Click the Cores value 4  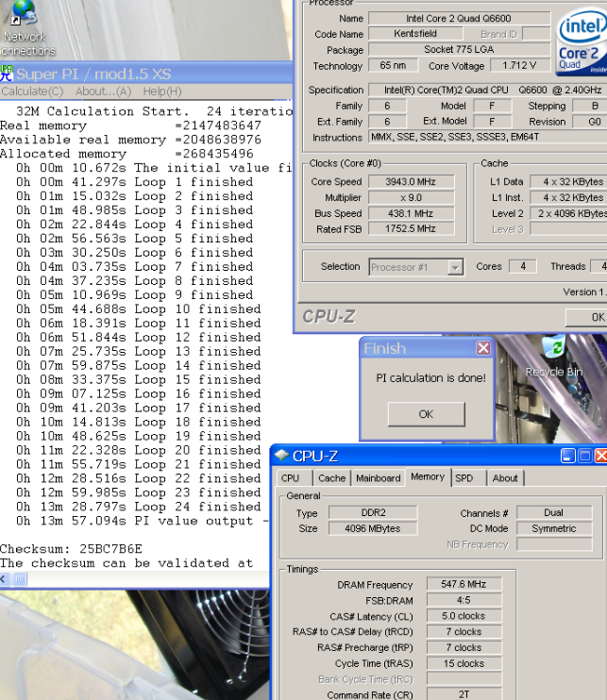pos(523,267)
